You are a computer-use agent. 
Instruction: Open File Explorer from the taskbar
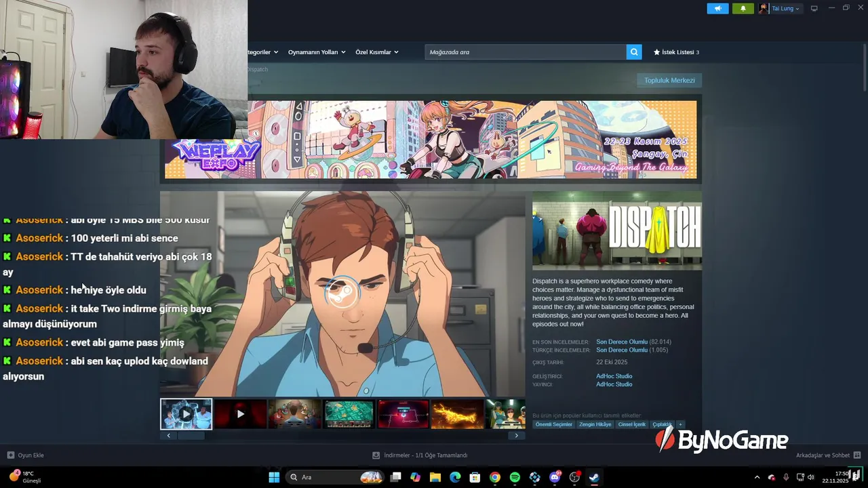(435, 477)
